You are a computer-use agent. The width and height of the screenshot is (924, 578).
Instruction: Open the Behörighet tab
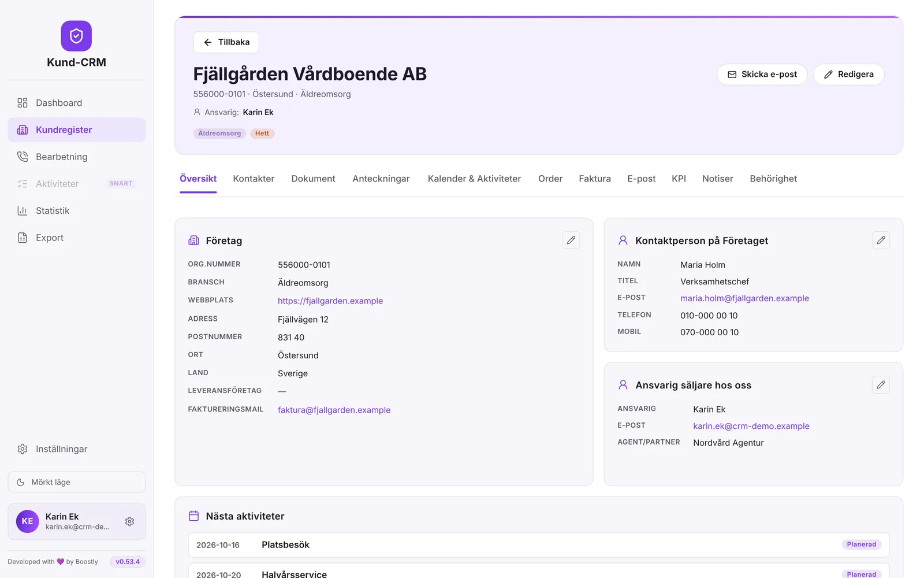[x=773, y=179]
